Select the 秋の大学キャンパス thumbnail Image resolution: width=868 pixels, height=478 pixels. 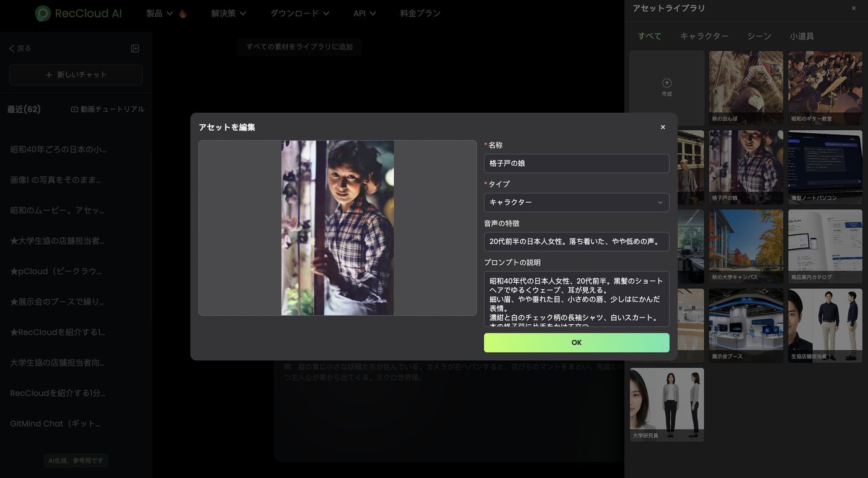pos(746,247)
